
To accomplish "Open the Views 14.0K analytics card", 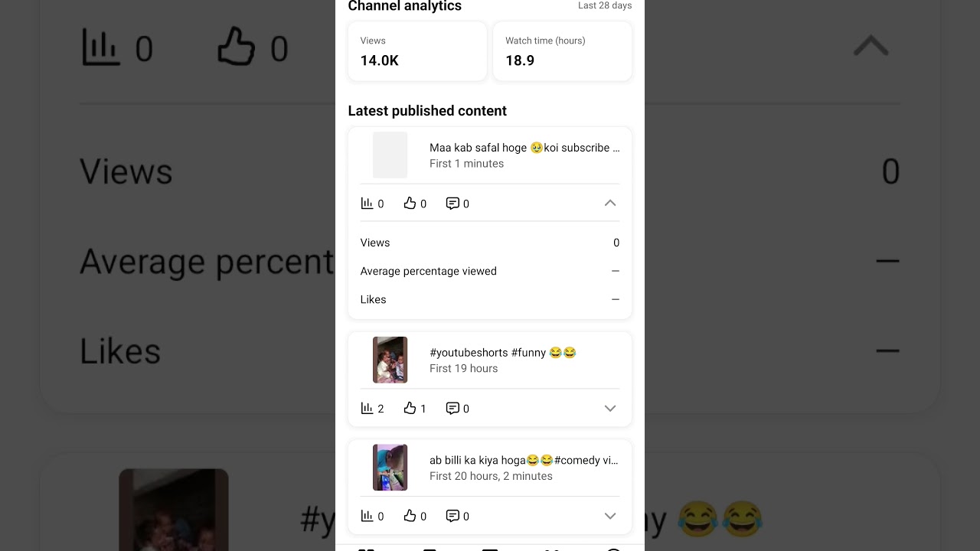I will pyautogui.click(x=417, y=51).
